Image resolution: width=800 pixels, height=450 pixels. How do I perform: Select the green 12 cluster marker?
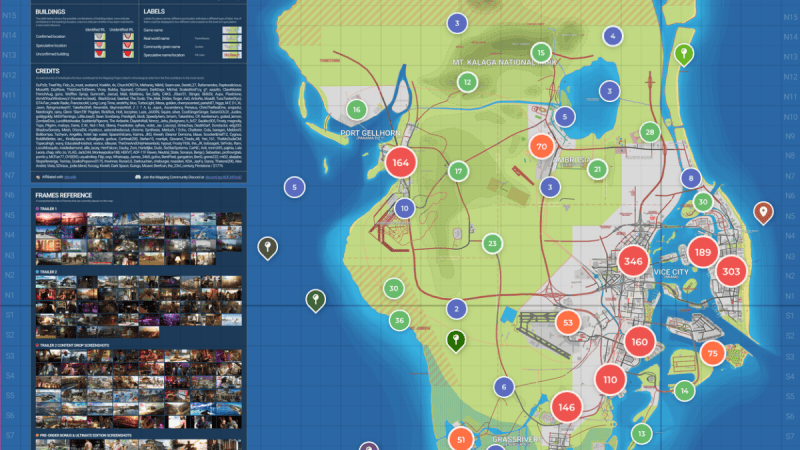tap(467, 82)
